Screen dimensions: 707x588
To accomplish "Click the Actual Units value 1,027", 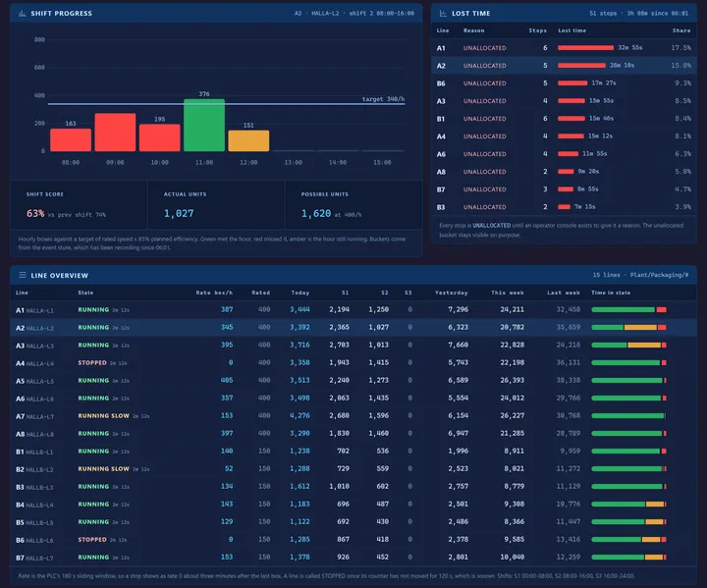I will tap(179, 213).
